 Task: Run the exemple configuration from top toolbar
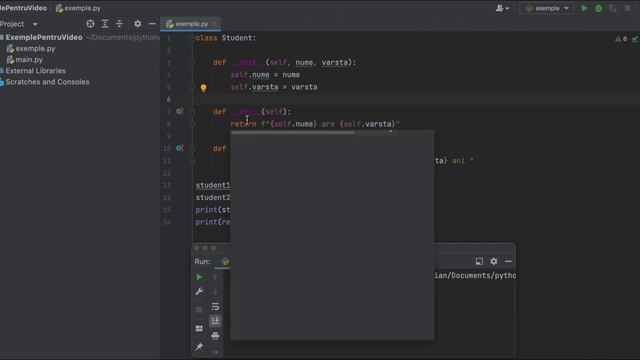584,8
